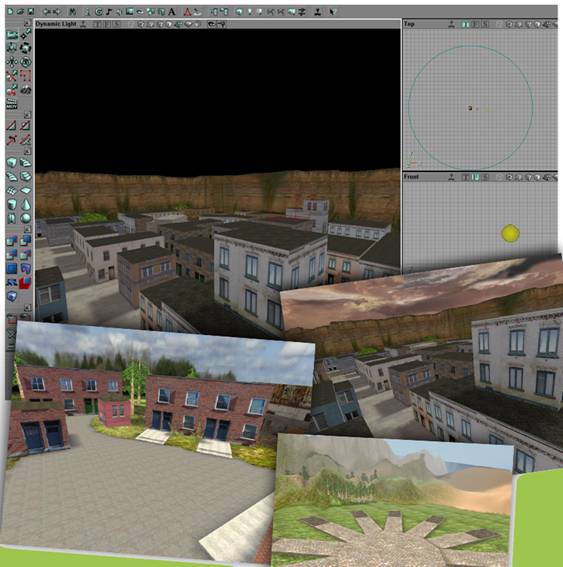Click the Top viewport label
This screenshot has height=567, width=563.
pyautogui.click(x=409, y=24)
